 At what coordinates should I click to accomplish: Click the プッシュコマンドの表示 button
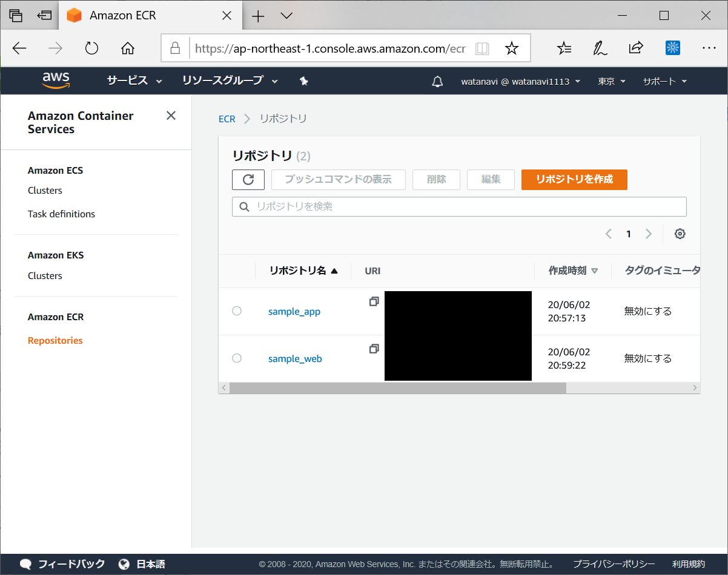pos(338,180)
